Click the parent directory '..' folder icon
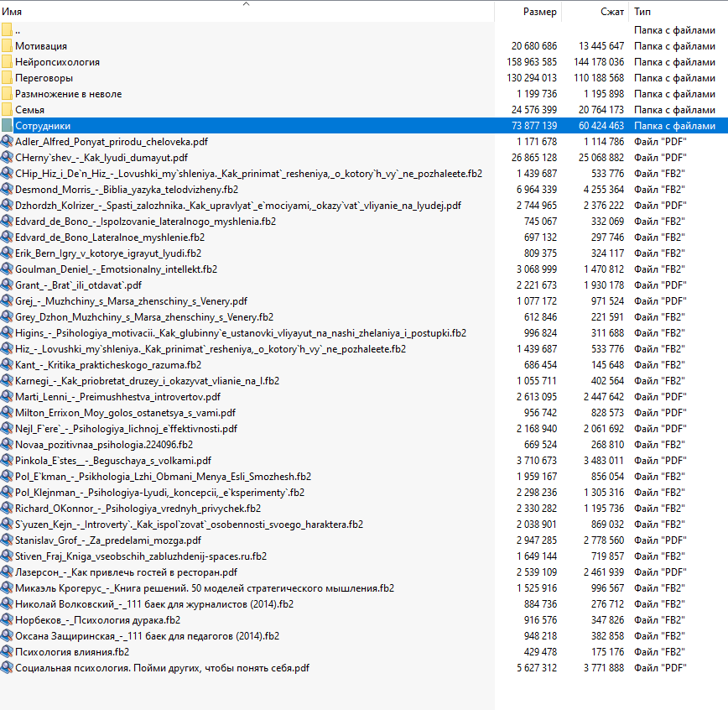Image resolution: width=728 pixels, height=710 pixels. click(8, 30)
